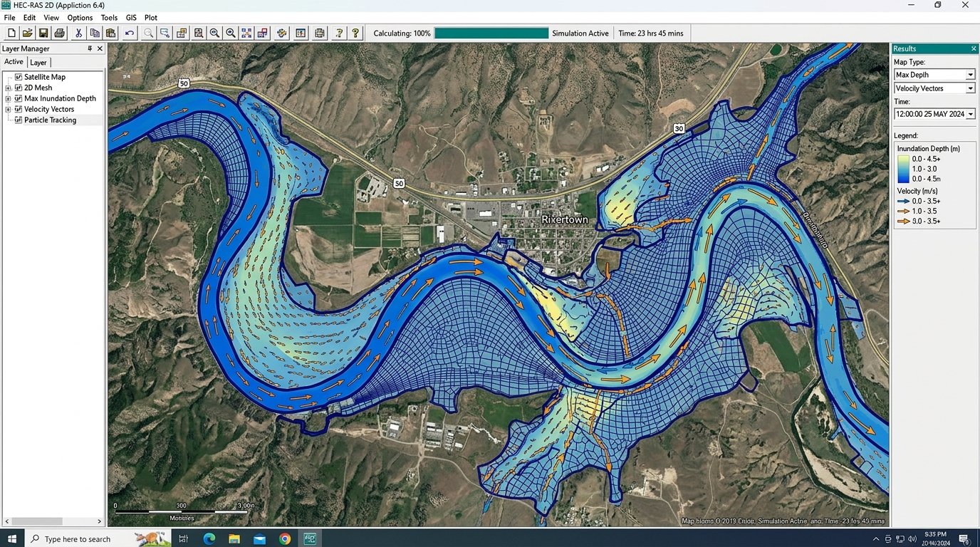This screenshot has width=980, height=547.
Task: Click the blue grid network toolbar icon
Action: (246, 33)
